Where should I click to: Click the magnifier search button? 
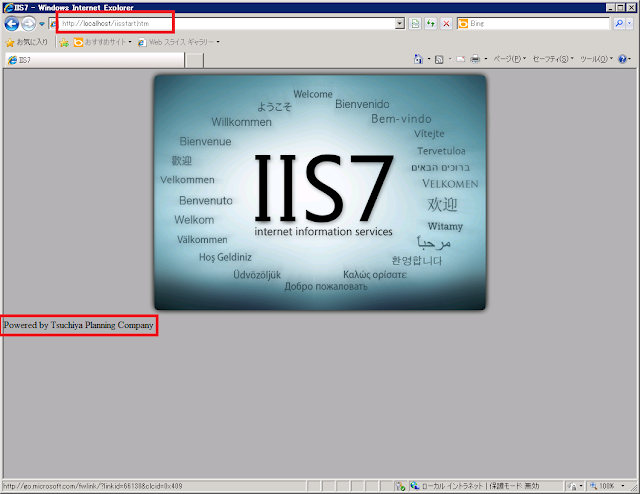619,24
